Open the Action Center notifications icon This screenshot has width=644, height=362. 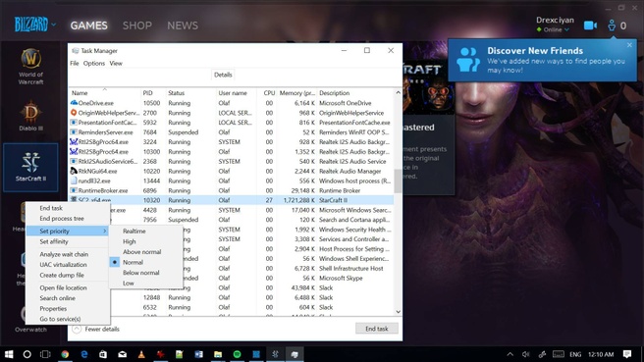[627, 354]
